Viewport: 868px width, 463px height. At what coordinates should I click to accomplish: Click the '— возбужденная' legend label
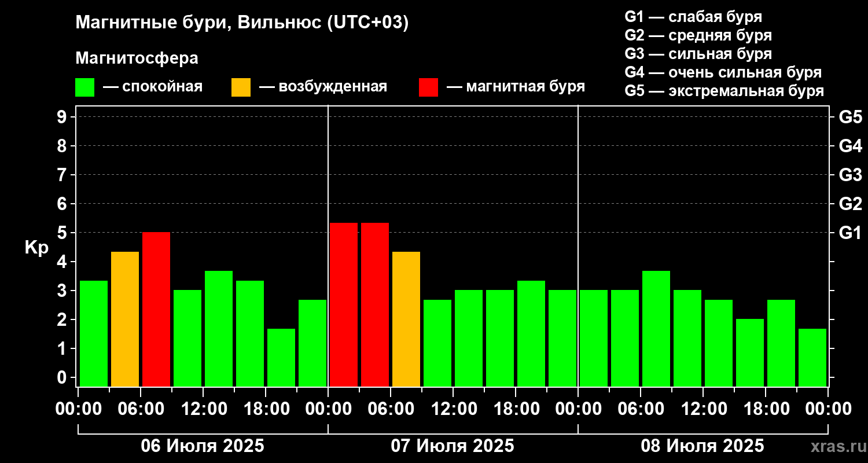[323, 87]
